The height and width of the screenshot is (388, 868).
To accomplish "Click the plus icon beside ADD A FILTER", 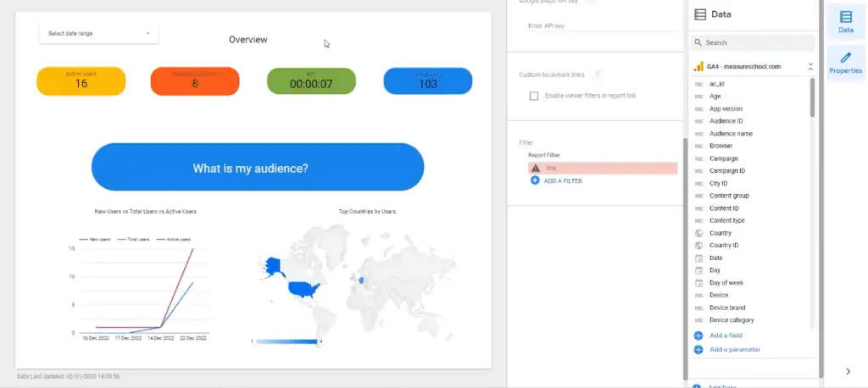I will point(535,180).
